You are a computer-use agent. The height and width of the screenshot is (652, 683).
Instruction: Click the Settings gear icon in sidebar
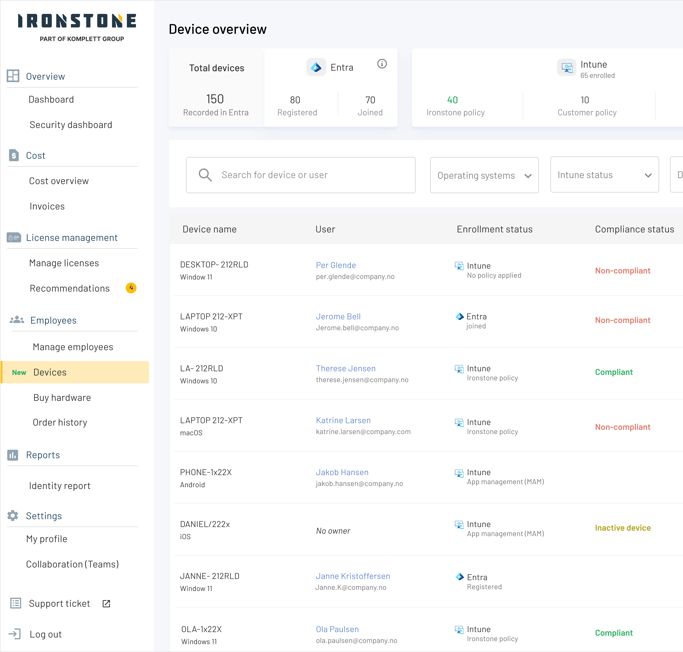[x=13, y=516]
